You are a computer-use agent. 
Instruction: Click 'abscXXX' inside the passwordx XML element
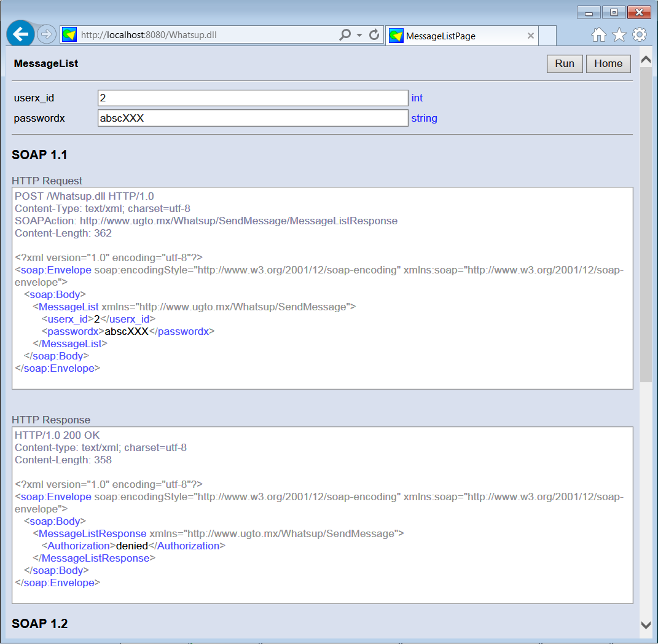(x=127, y=331)
